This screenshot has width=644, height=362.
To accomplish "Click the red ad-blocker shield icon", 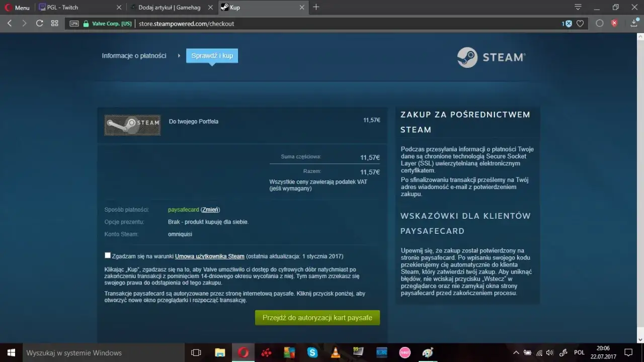I will 613,23.
